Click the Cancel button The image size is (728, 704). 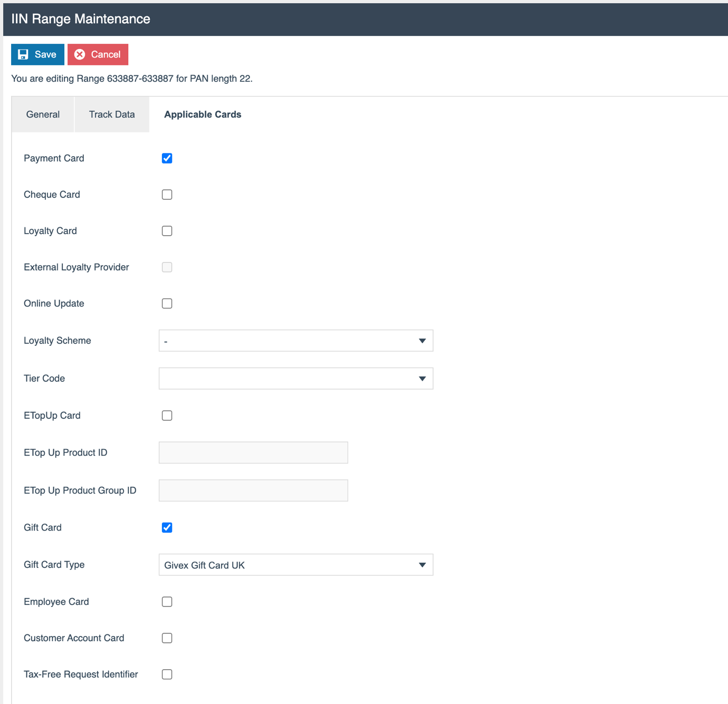pos(98,54)
